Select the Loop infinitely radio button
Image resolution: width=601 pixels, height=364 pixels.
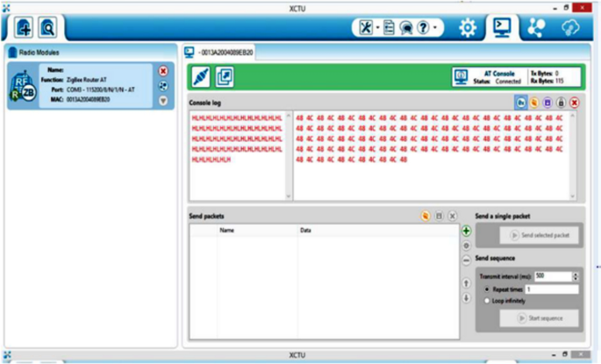pos(487,301)
